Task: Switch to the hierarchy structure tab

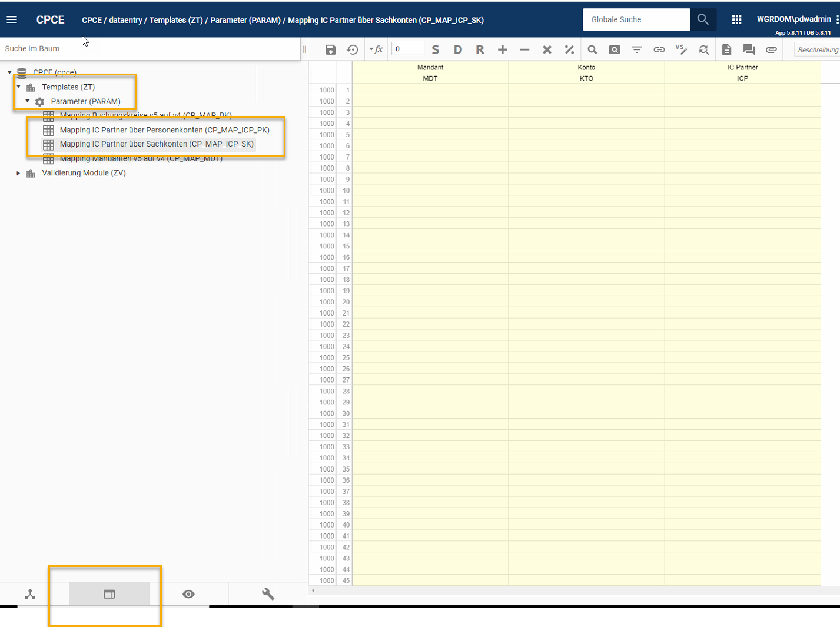Action: tap(31, 594)
